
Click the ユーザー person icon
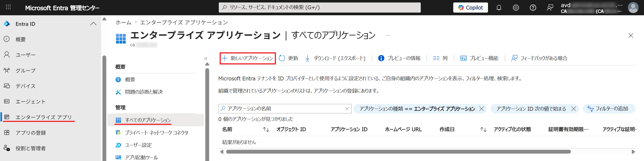7,55
